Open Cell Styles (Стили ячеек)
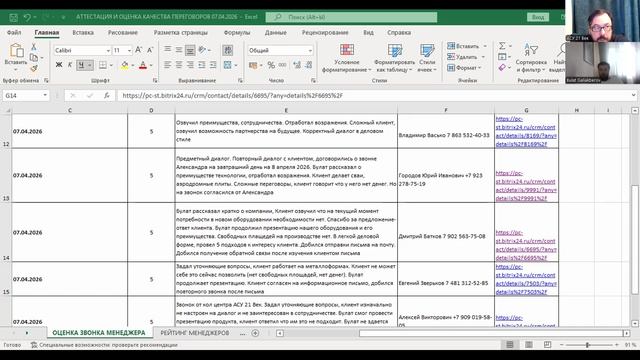 427,58
